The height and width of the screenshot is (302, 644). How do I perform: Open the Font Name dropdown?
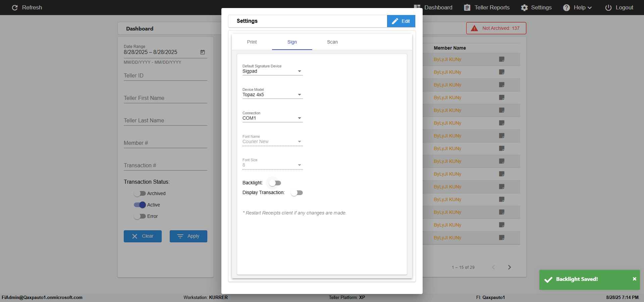[273, 141]
